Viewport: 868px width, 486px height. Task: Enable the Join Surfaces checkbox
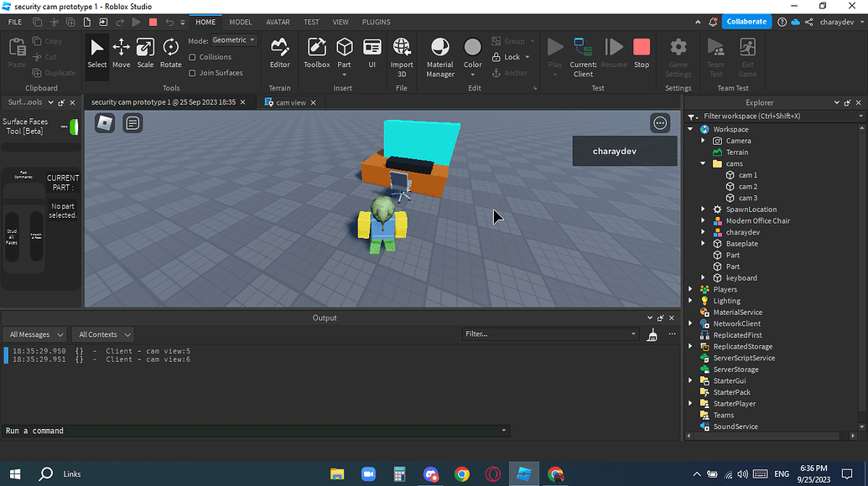[x=193, y=73]
